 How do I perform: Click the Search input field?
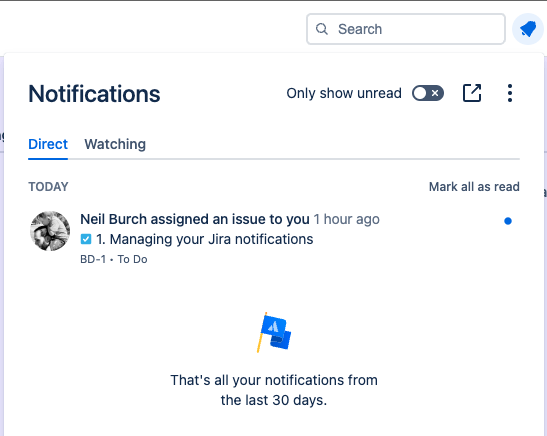click(x=406, y=29)
